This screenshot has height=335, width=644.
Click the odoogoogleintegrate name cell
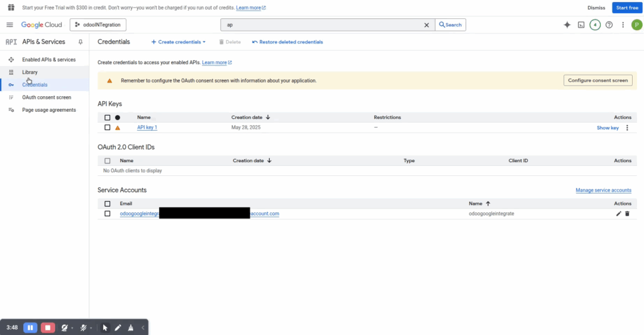click(491, 214)
